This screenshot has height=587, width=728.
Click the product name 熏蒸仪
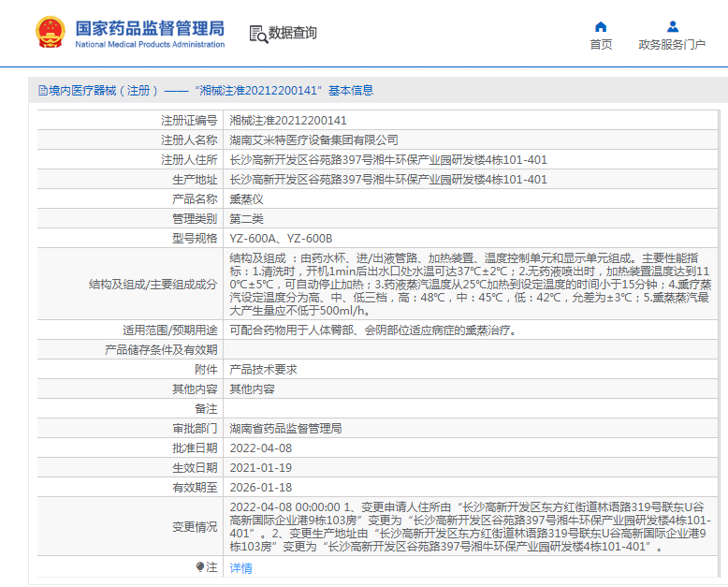246,199
